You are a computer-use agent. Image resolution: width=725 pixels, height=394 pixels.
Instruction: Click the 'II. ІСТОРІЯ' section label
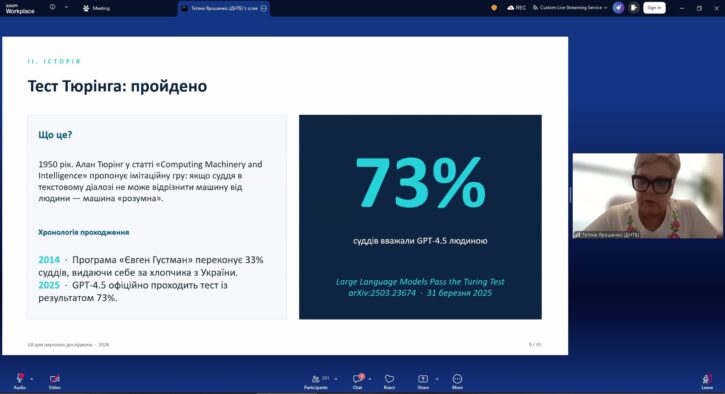(54, 62)
